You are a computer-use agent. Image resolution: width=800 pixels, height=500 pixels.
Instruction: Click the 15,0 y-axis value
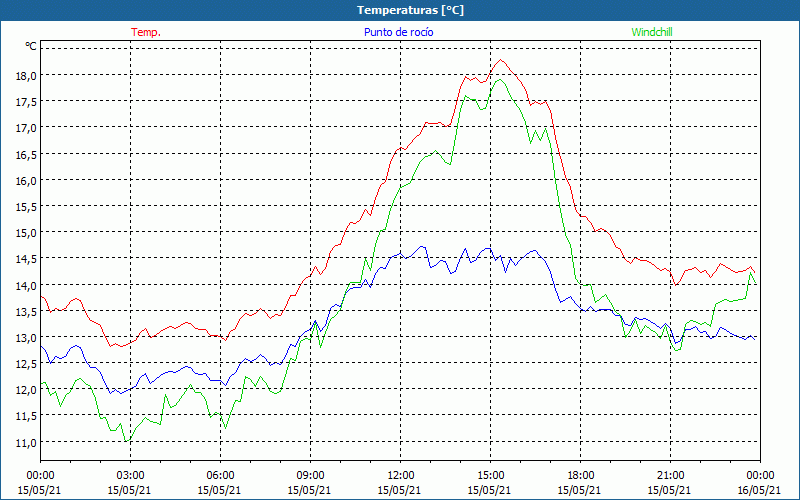click(27, 233)
